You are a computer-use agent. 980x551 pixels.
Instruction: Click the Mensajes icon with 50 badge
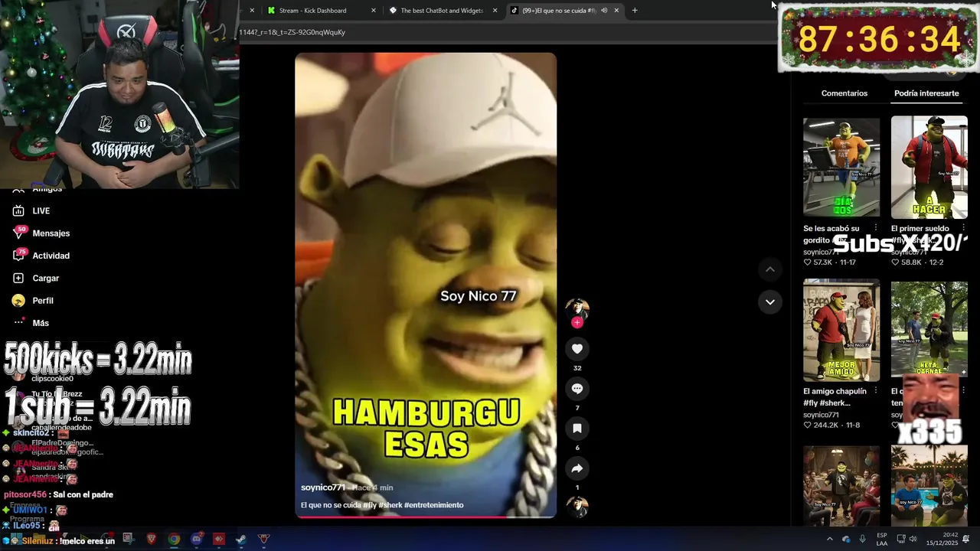[18, 233]
